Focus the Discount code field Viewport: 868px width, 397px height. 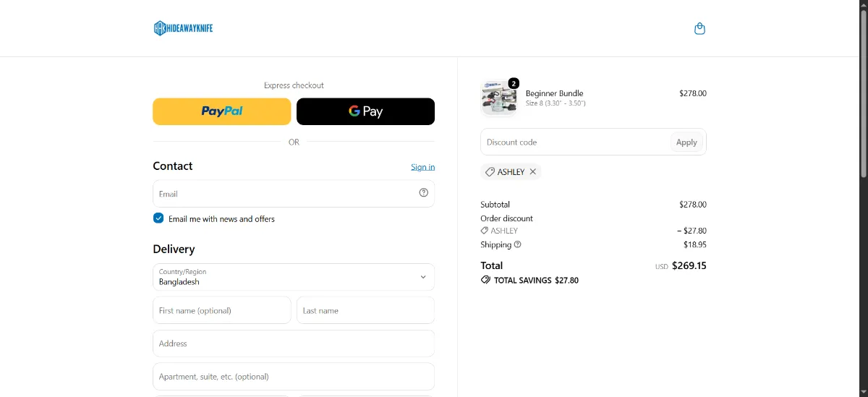point(575,142)
